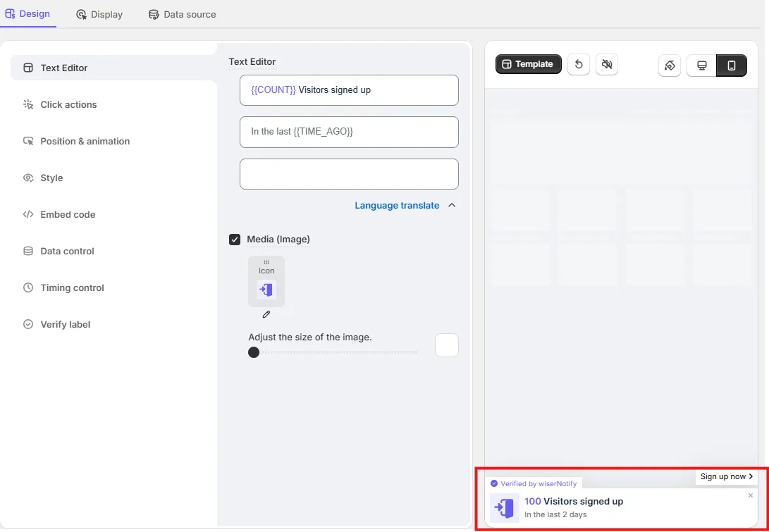
Task: Click '100 Visitors signed up' preview text
Action: coord(574,502)
